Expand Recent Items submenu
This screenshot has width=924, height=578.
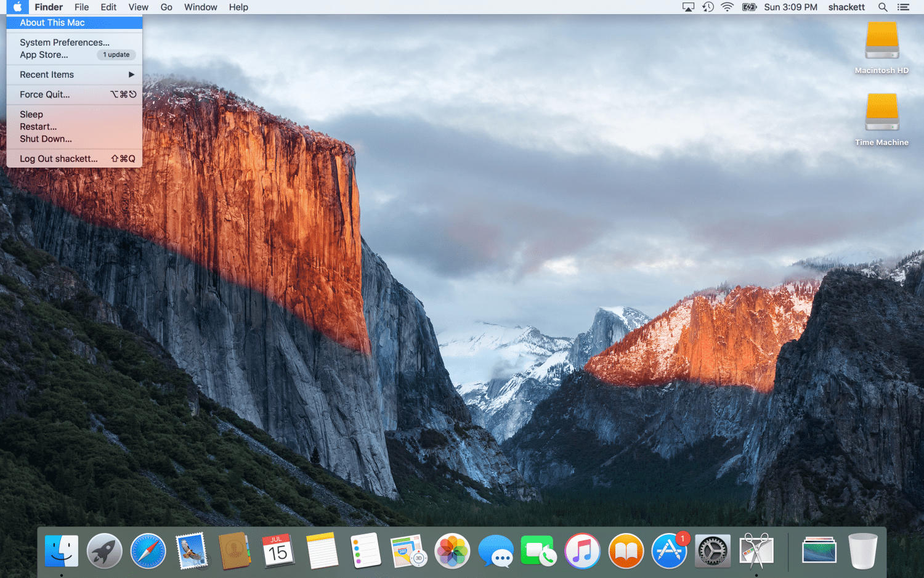[74, 75]
